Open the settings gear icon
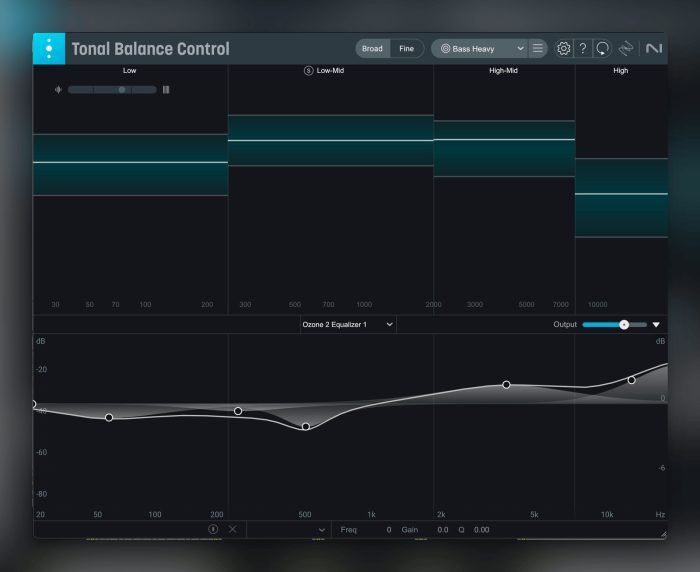This screenshot has height=572, width=700. 564,48
